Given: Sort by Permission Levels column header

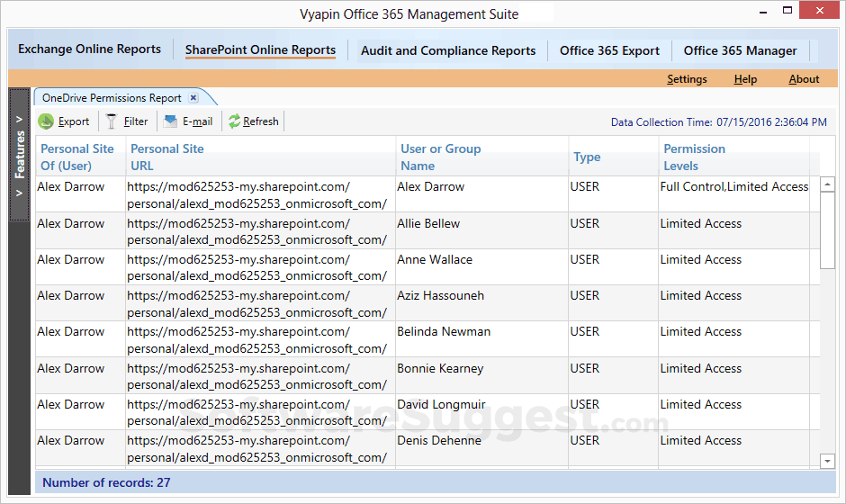Looking at the screenshot, I should point(693,157).
